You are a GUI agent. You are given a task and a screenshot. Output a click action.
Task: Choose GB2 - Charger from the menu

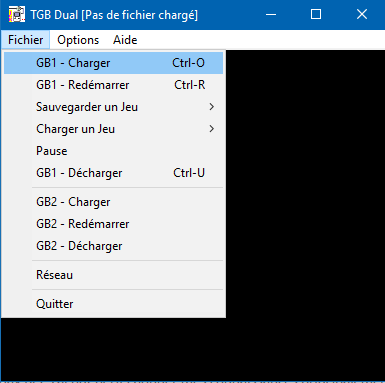(113, 202)
